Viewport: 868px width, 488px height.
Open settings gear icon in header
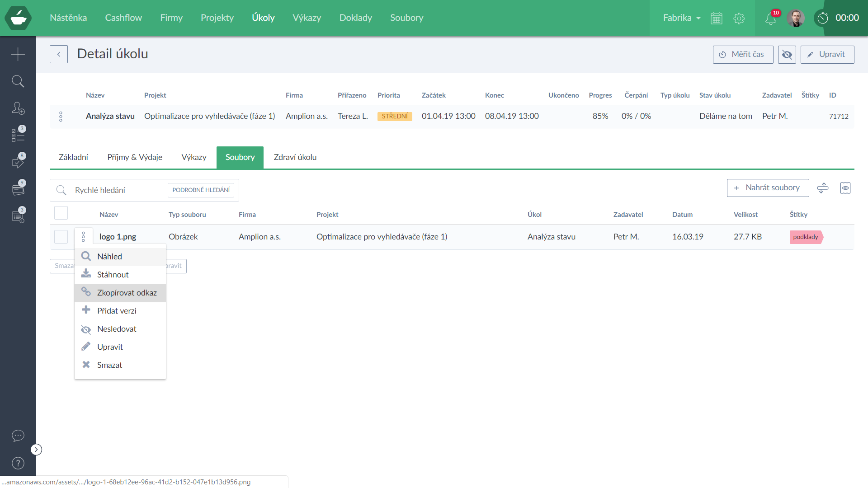[x=739, y=19]
